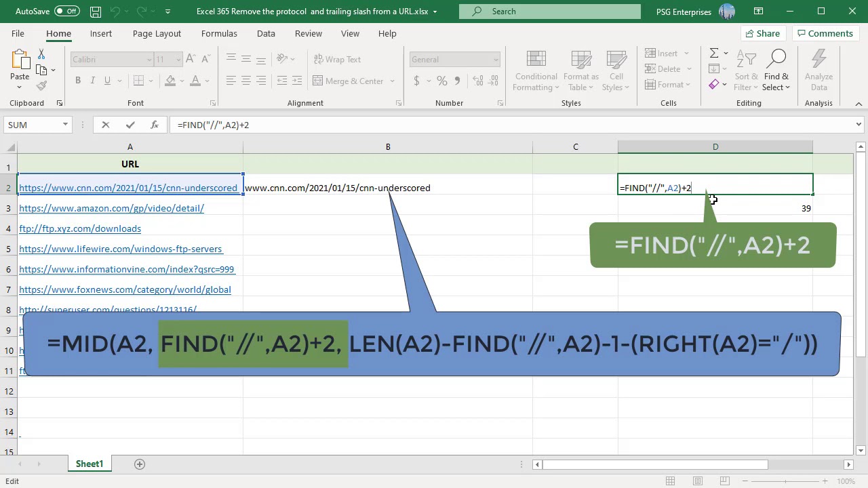Click Increase Font Size icon
Viewport: 868px width, 488px height.
[191, 60]
